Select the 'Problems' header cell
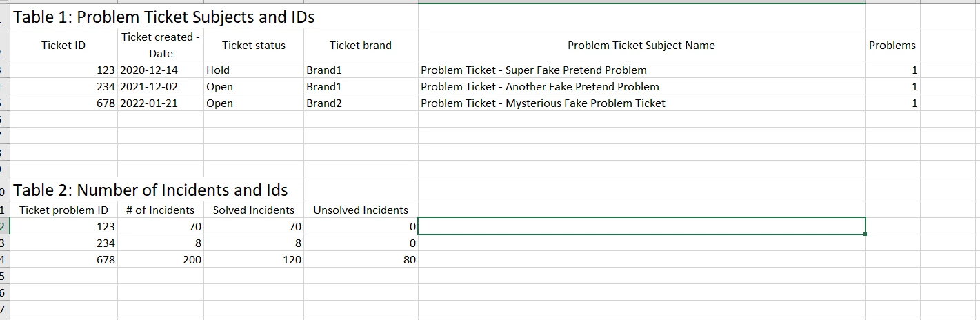The height and width of the screenshot is (320, 980). (892, 46)
